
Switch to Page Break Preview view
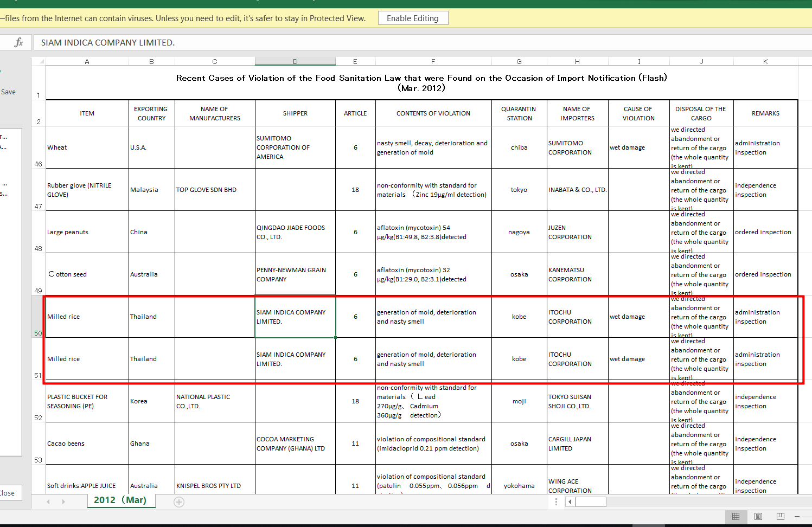coord(780,516)
